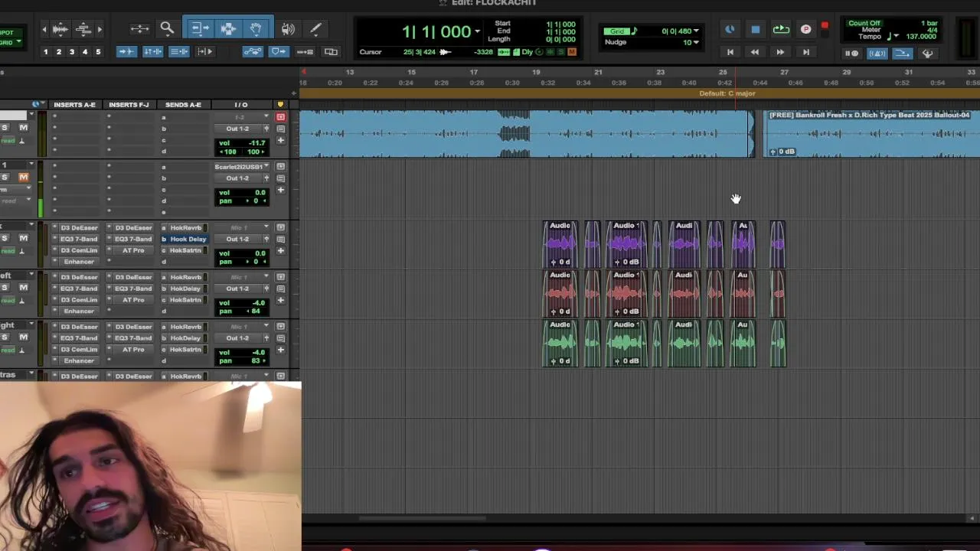This screenshot has width=980, height=551.
Task: Click the Play transport button
Action: point(781,30)
